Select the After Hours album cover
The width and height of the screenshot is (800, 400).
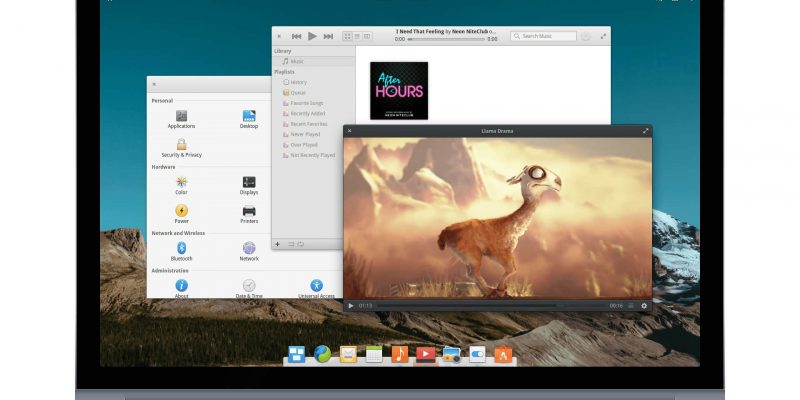(x=399, y=91)
